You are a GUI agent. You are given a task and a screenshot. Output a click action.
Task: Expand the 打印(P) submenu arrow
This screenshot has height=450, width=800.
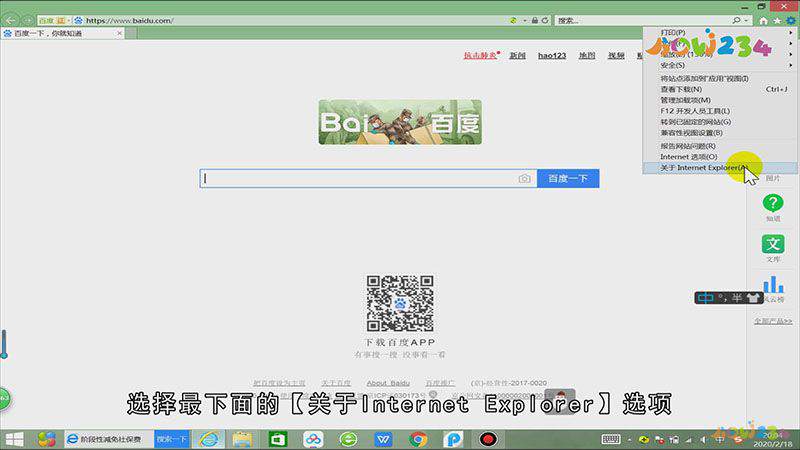[x=791, y=33]
